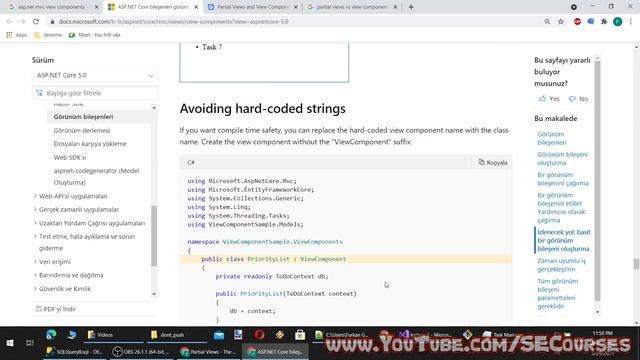
Task: Click the highlighted PriorityList class code line
Action: [x=346, y=259]
